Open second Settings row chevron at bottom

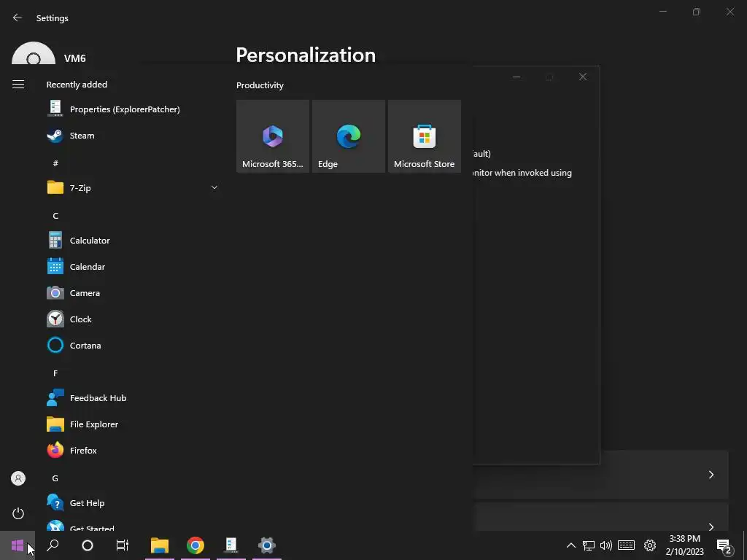tap(711, 526)
